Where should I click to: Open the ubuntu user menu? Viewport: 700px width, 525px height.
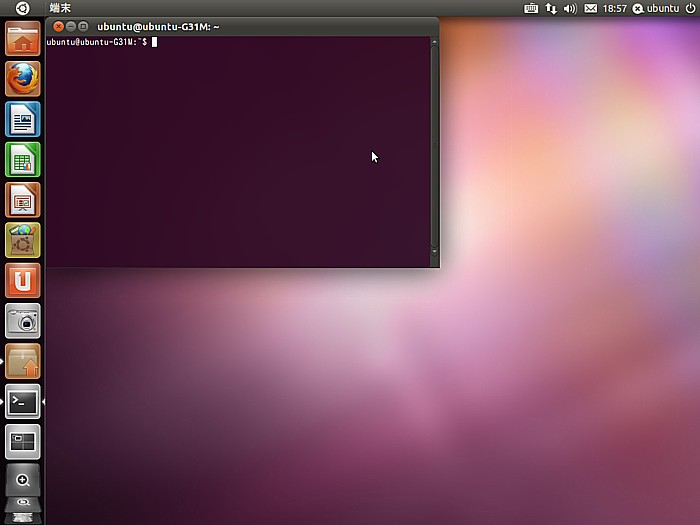pos(656,8)
